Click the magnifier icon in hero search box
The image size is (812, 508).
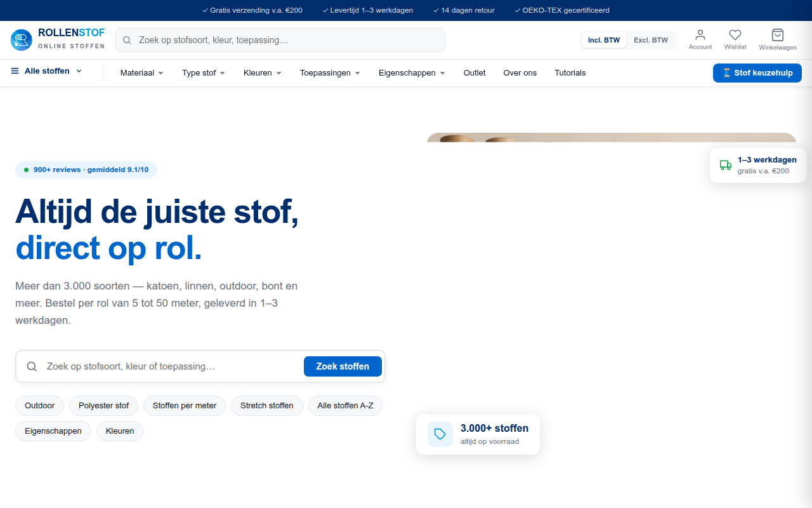32,366
